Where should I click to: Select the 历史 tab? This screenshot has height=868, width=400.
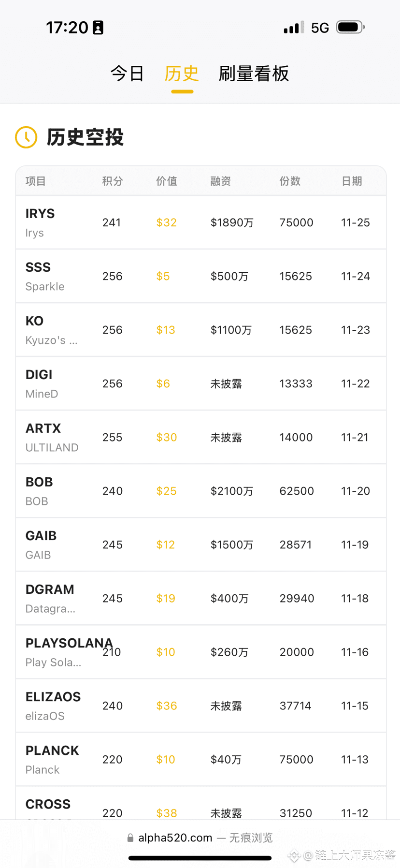[x=182, y=74]
